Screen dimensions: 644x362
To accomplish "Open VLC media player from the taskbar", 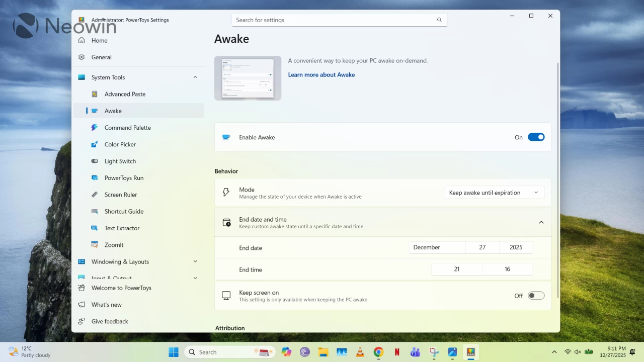I will click(x=360, y=352).
